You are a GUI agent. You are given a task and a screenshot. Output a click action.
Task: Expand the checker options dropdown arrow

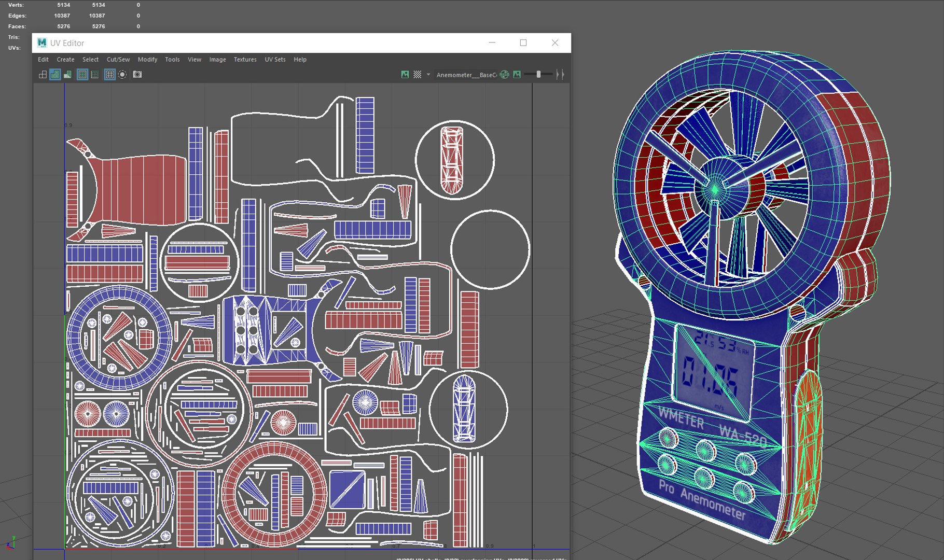[x=428, y=75]
